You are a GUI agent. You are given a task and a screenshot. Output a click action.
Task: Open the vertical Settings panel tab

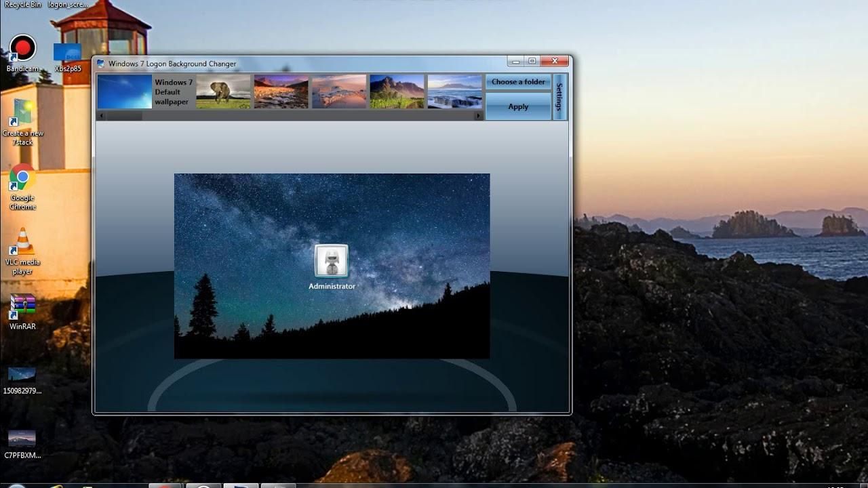coord(559,97)
